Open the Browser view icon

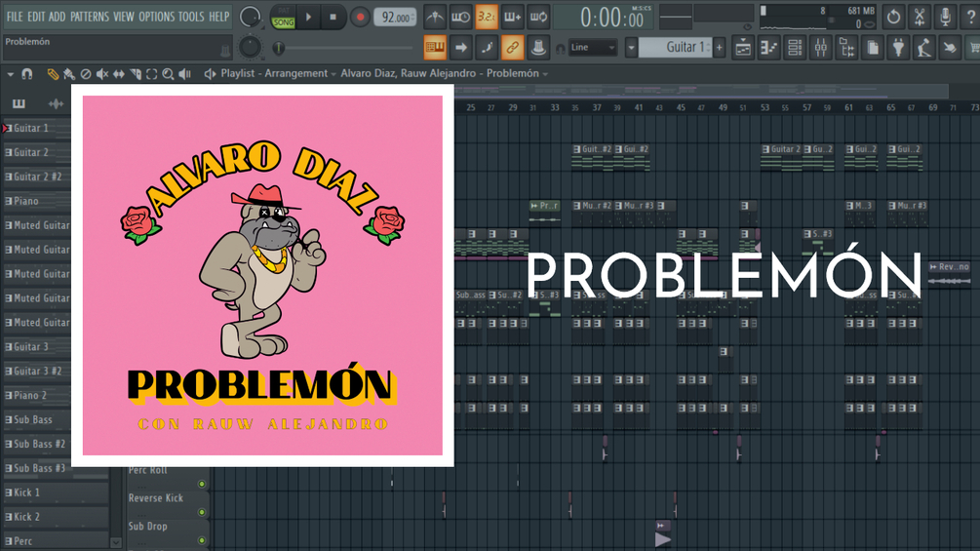[x=846, y=48]
